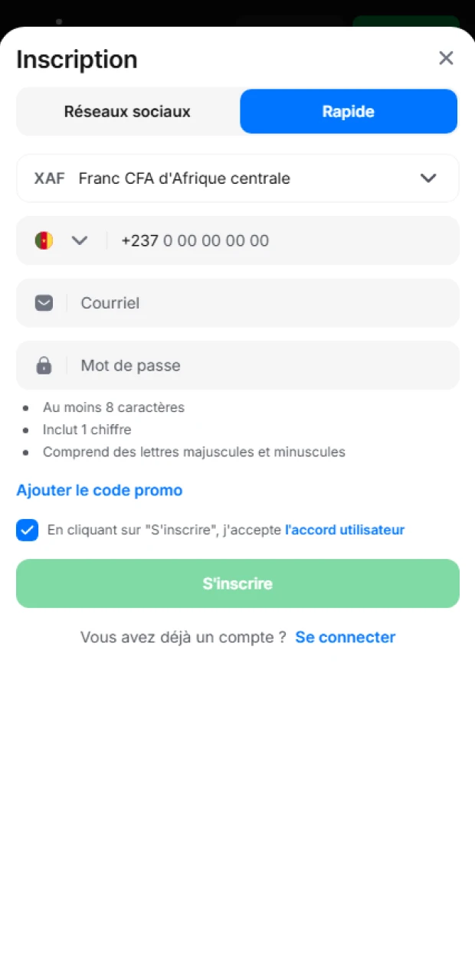The image size is (475, 980).
Task: Open the Se connecter link
Action: pyautogui.click(x=346, y=637)
